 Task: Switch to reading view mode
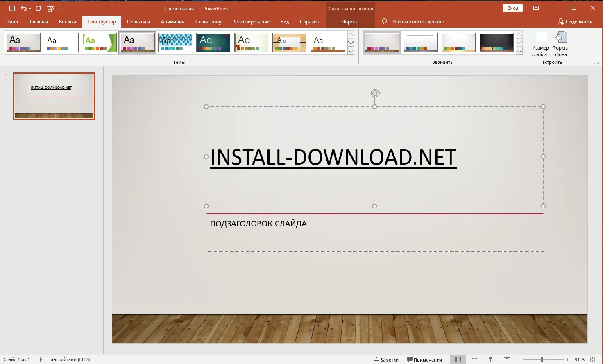[490, 359]
